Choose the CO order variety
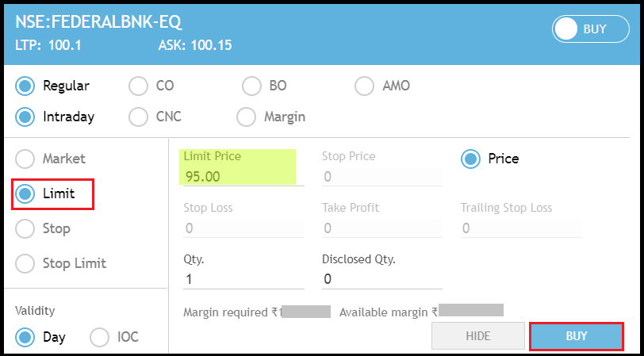 pyautogui.click(x=138, y=86)
